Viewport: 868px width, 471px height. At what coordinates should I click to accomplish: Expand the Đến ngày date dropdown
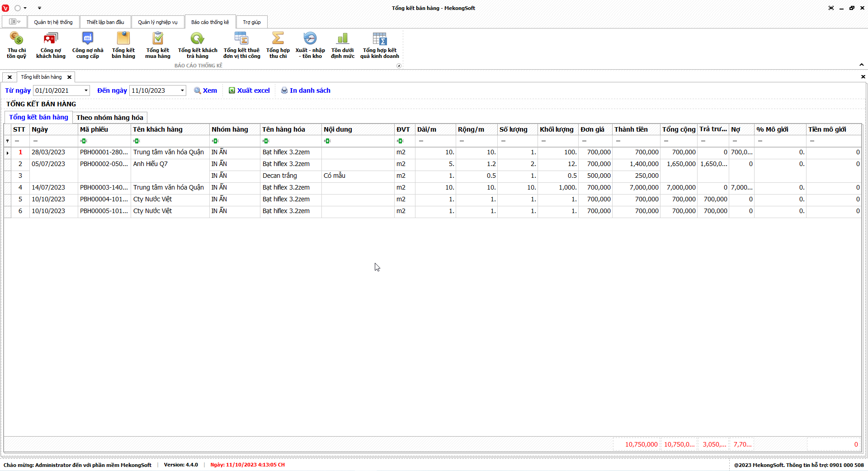(182, 90)
